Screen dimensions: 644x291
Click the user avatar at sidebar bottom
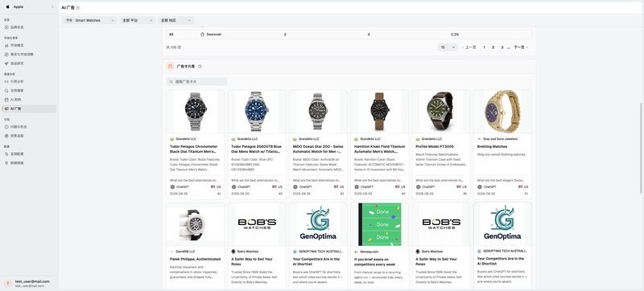[x=8, y=283]
